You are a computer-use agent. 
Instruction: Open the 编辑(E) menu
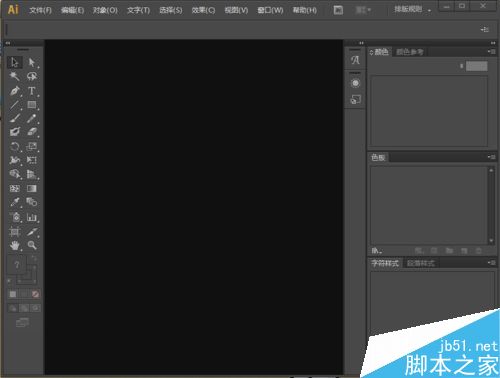pos(72,10)
